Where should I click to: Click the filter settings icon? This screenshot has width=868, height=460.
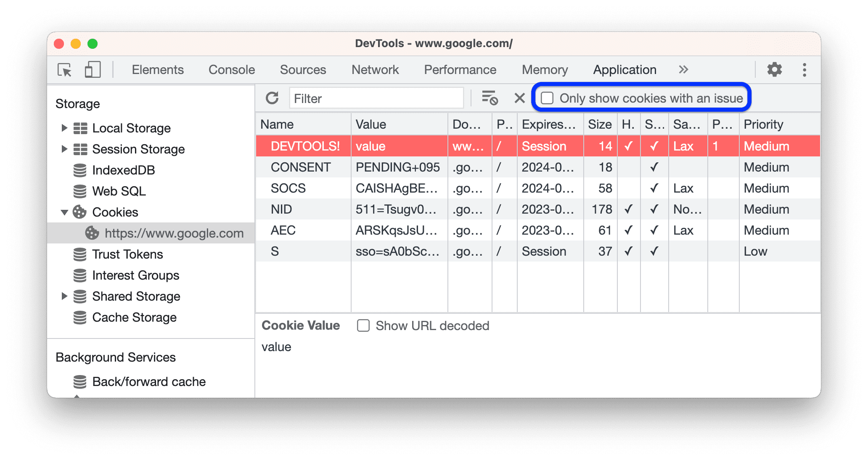490,98
